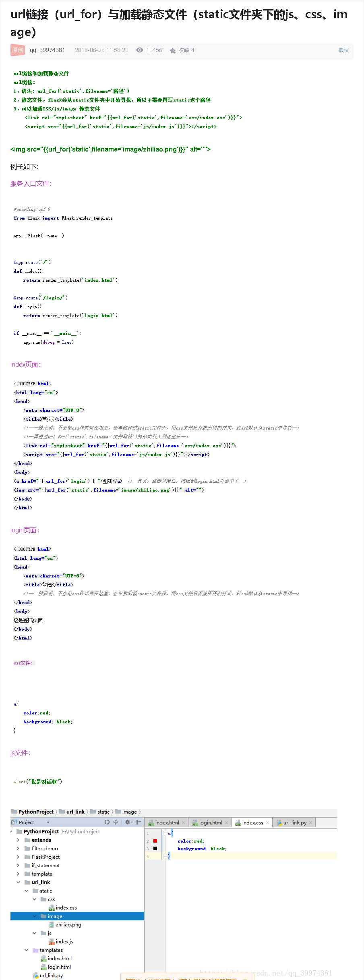364x980 pixels.
Task: Click the zhiliao.png file icon
Action: pyautogui.click(x=52, y=924)
